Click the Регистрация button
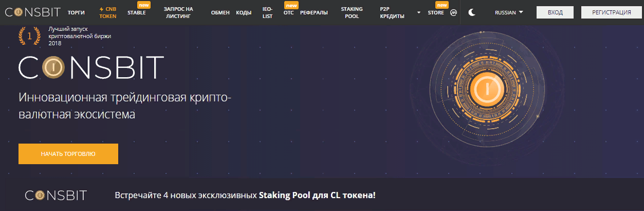The image size is (644, 211). (x=612, y=12)
